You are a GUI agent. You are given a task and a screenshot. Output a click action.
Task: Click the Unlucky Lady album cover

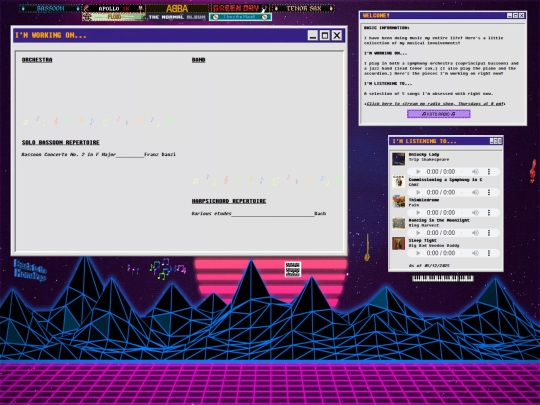point(398,159)
